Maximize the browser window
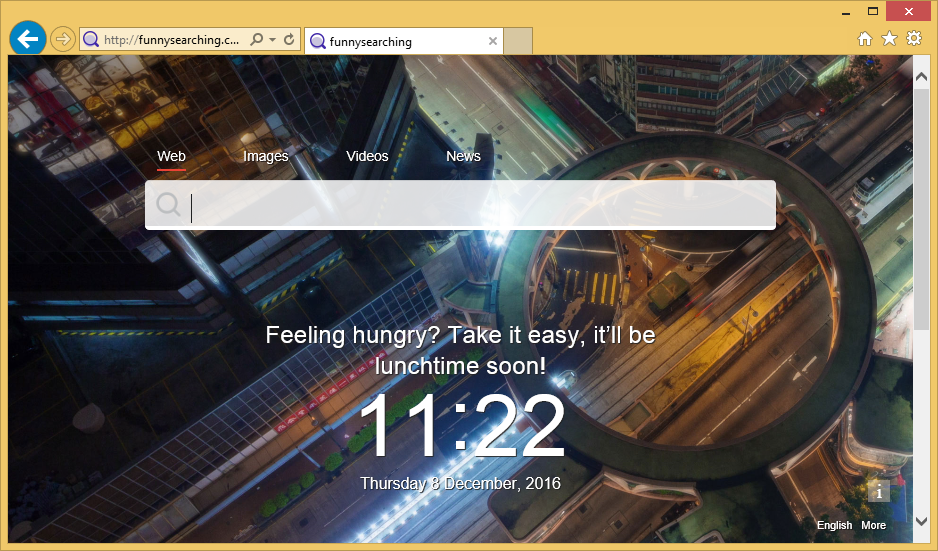Image resolution: width=938 pixels, height=551 pixels. coord(873,11)
